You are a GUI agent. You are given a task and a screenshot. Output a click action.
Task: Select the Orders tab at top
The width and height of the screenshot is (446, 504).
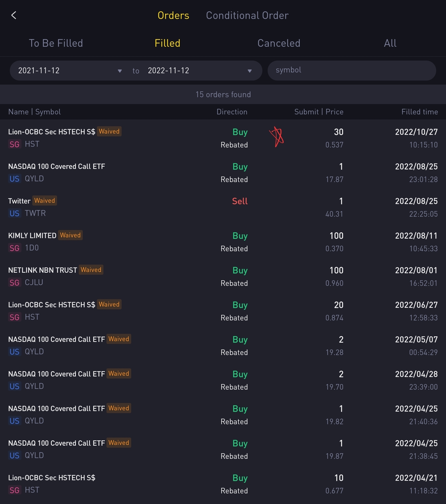click(x=173, y=15)
